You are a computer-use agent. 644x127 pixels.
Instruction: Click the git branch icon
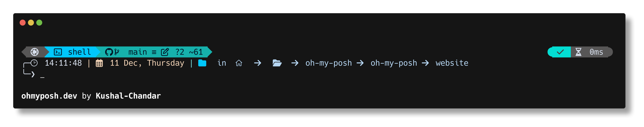(116, 52)
